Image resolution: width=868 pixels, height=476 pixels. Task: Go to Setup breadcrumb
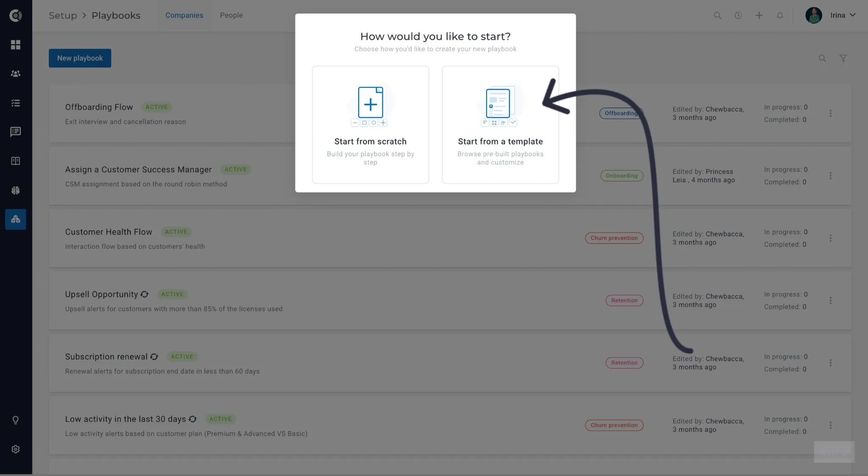click(63, 16)
